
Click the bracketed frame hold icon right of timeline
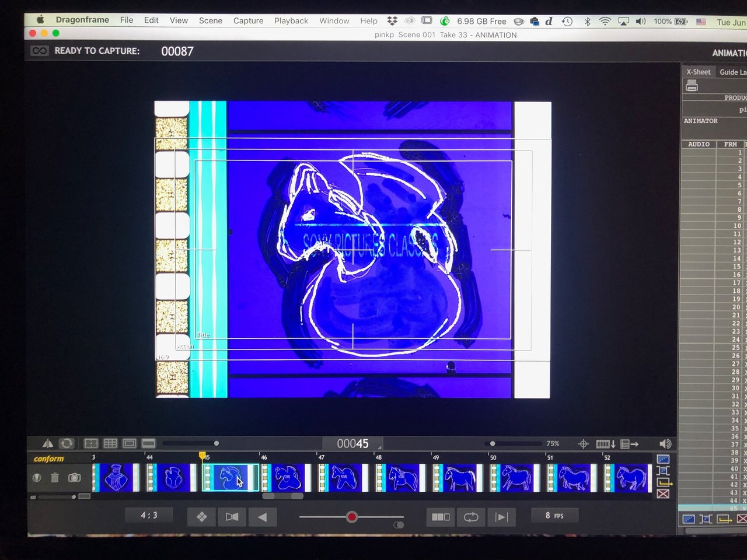coord(663,471)
